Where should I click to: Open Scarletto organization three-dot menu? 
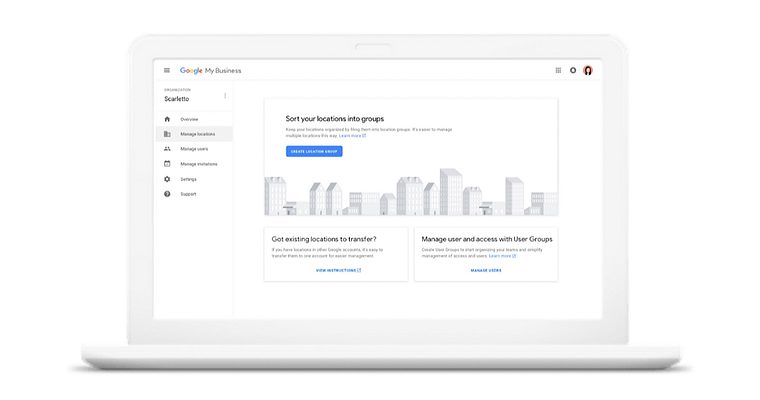(x=225, y=96)
